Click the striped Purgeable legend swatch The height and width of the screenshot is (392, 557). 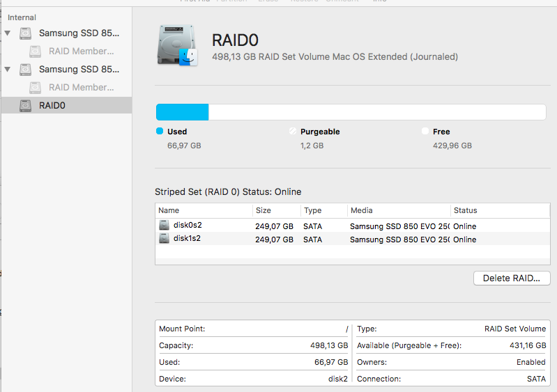click(x=293, y=132)
